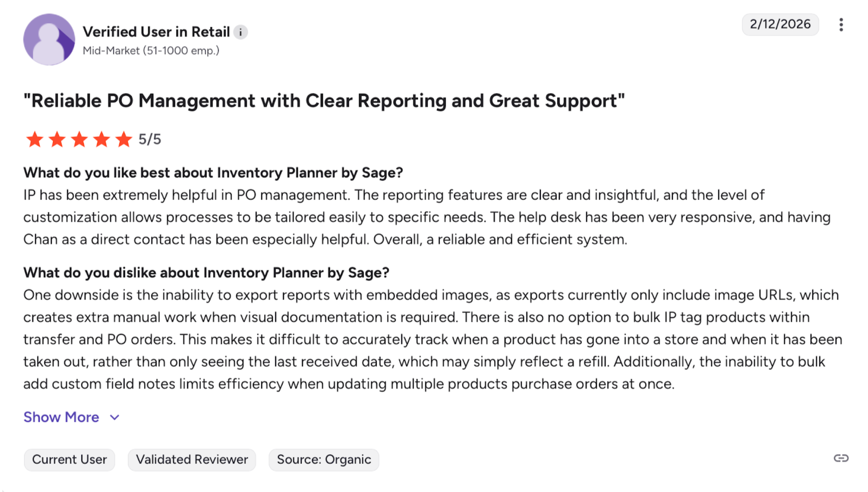Expand review using the Show More chevron
This screenshot has height=492, width=868.
click(x=115, y=417)
